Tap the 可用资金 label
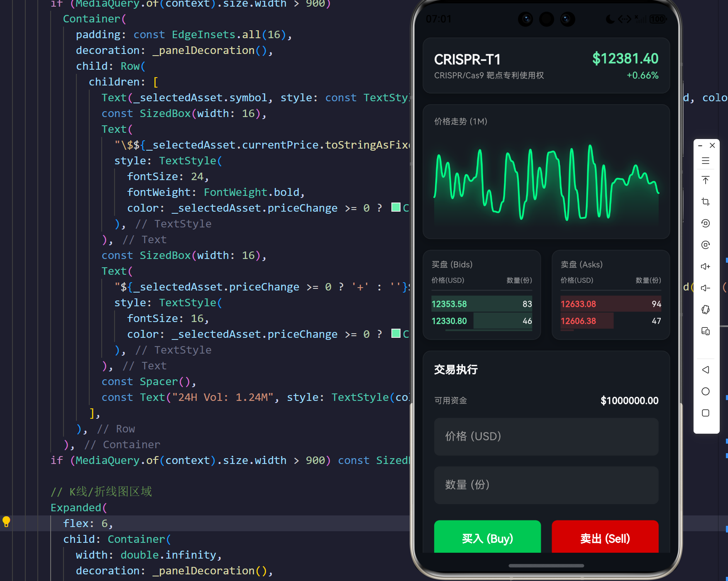Screen dimensions: 728x581 451,401
